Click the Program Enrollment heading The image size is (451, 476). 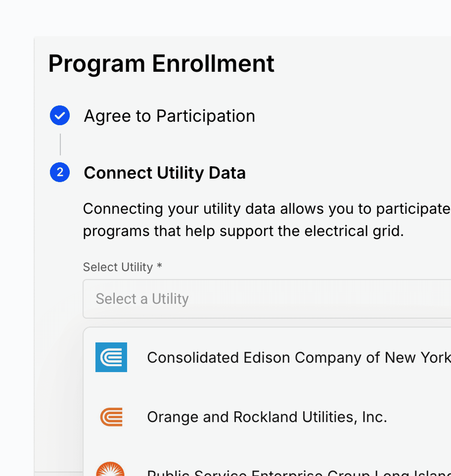[x=161, y=64]
